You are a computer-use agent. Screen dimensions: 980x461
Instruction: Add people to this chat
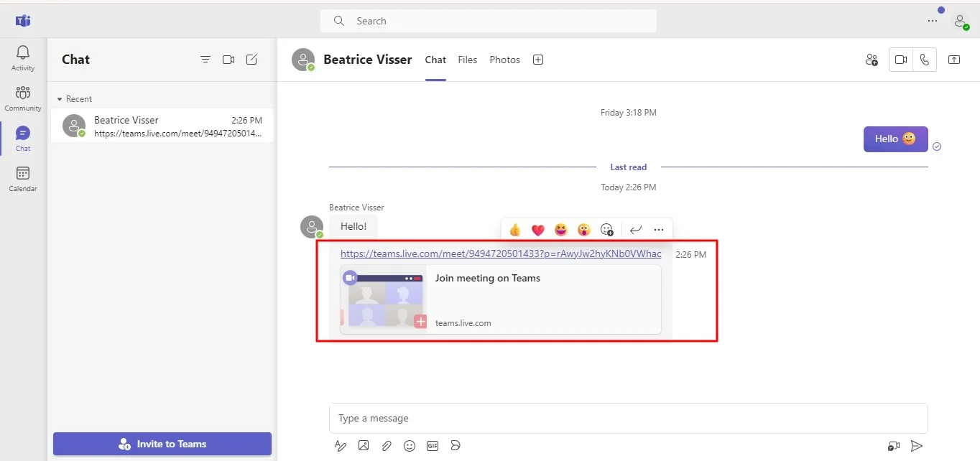872,60
